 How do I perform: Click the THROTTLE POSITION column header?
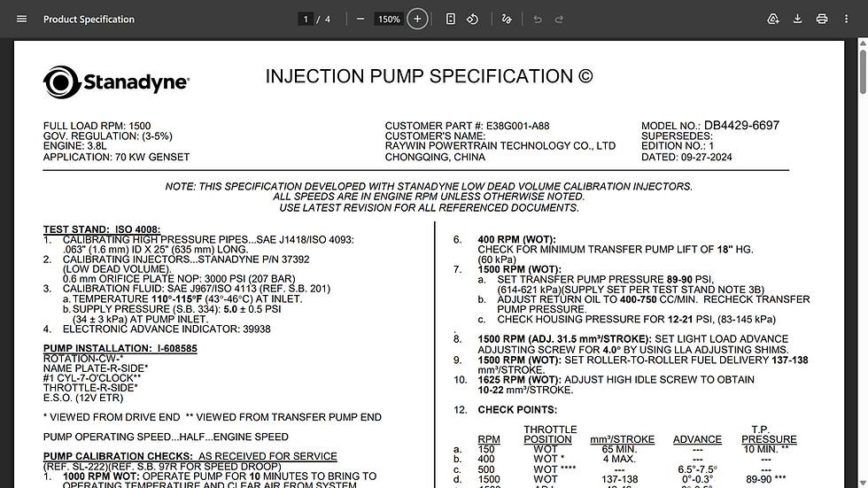[550, 434]
